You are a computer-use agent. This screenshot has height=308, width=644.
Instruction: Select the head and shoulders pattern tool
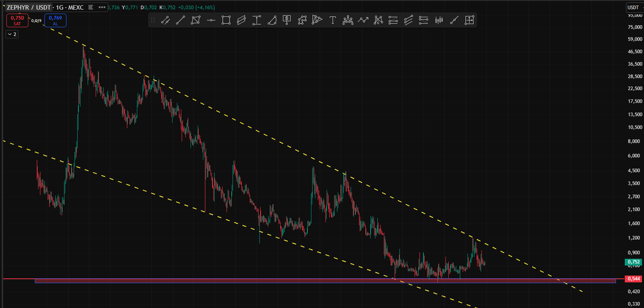[348, 20]
